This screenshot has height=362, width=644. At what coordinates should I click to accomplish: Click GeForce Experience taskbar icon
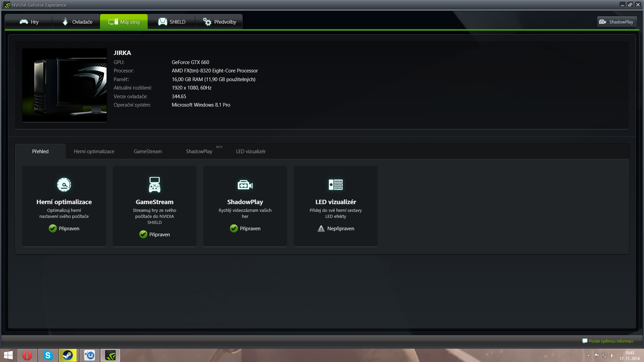[x=110, y=355]
